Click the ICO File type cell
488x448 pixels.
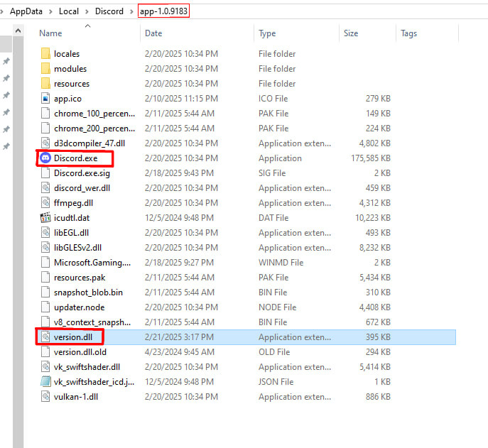(x=273, y=98)
